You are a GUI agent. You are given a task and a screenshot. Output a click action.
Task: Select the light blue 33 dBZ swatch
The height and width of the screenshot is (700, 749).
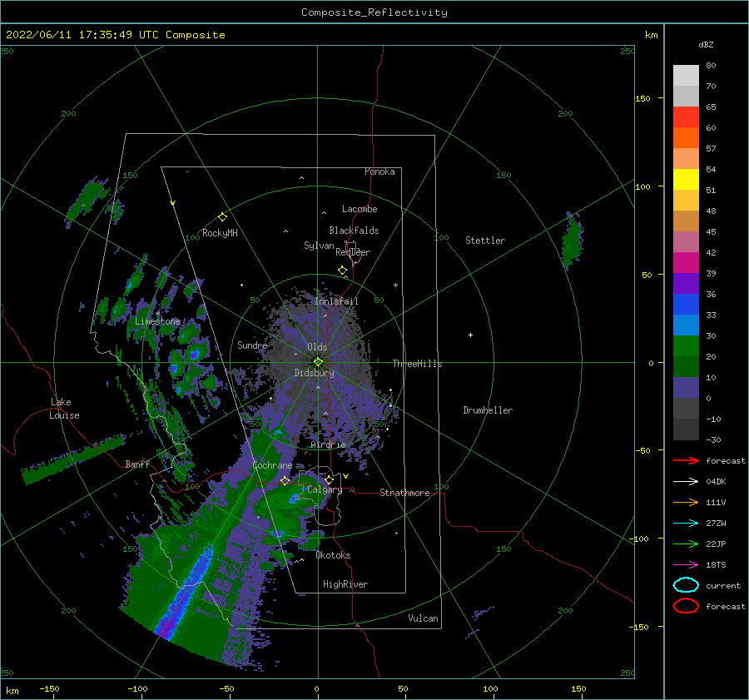tap(686, 325)
